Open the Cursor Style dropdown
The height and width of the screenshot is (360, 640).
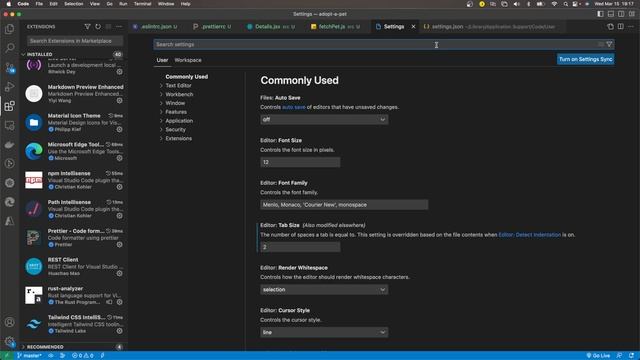coord(324,332)
